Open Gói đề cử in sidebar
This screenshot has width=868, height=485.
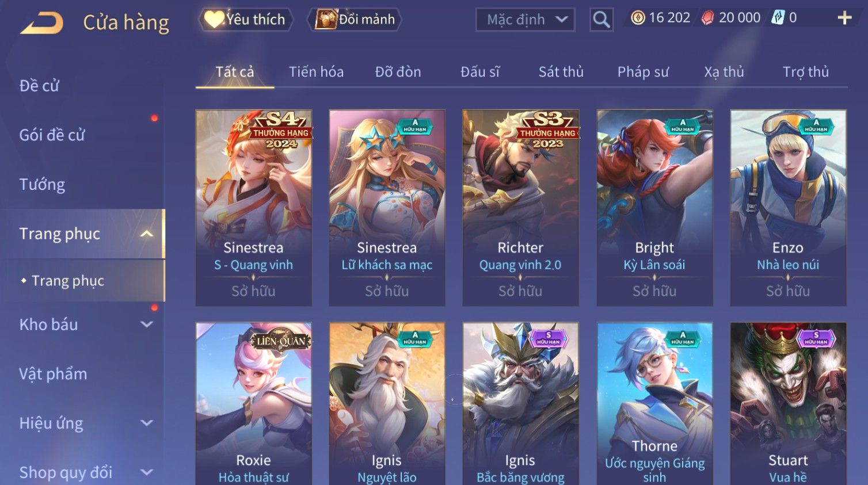click(x=52, y=135)
